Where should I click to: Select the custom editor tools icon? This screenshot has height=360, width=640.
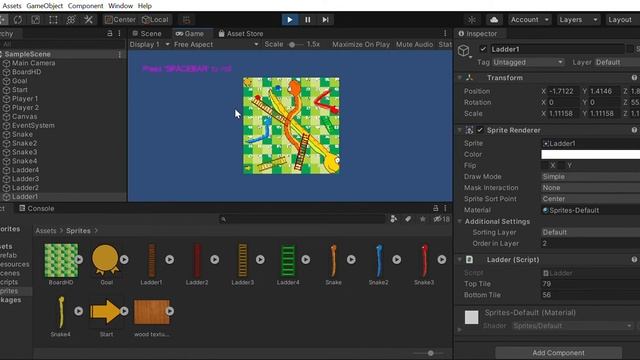pos(88,20)
